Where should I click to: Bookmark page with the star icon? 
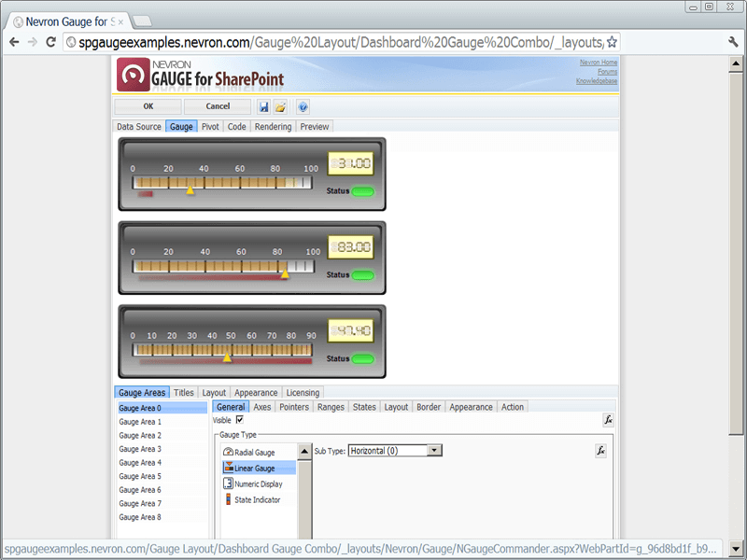pos(612,42)
